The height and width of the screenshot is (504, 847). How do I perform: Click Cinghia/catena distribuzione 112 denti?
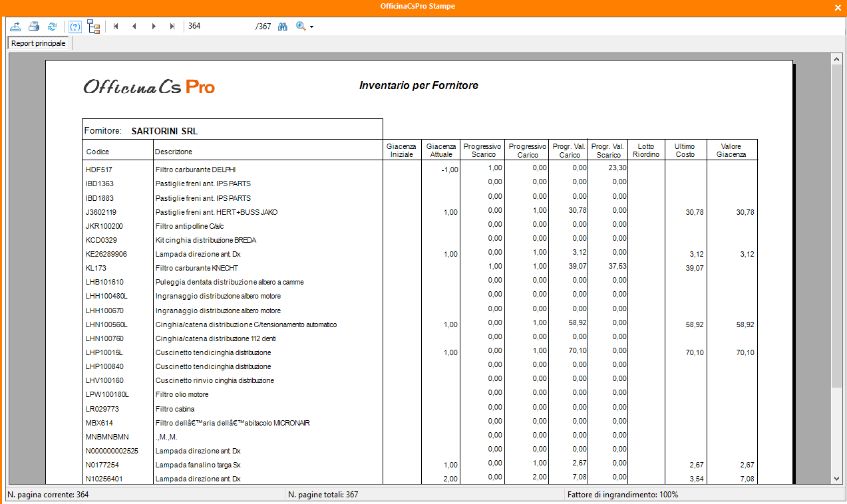216,338
